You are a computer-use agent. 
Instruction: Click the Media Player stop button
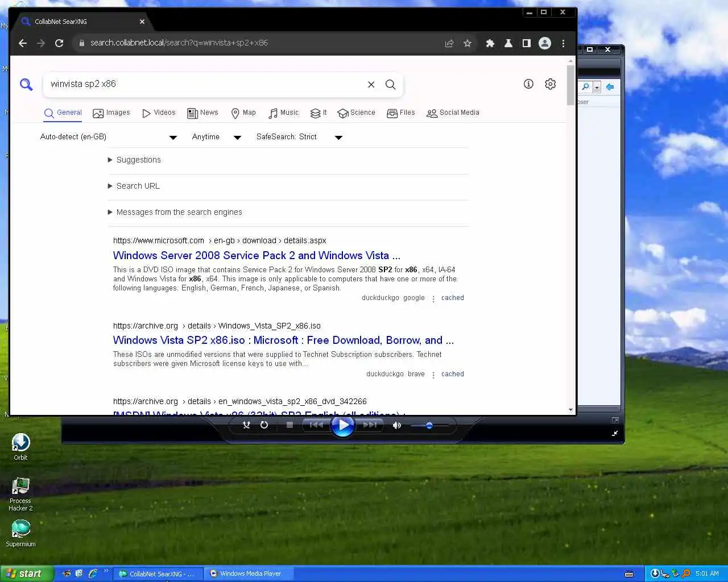click(289, 425)
